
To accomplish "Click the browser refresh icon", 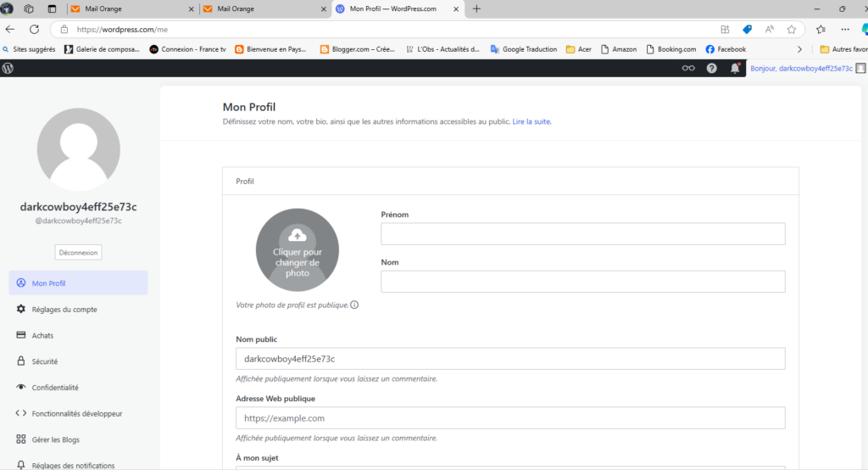I will point(34,29).
